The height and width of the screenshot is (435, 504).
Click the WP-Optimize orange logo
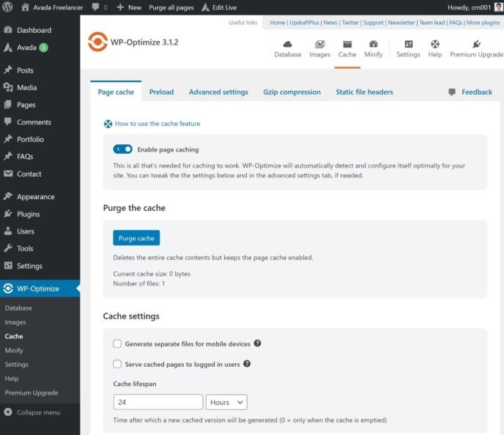(97, 42)
